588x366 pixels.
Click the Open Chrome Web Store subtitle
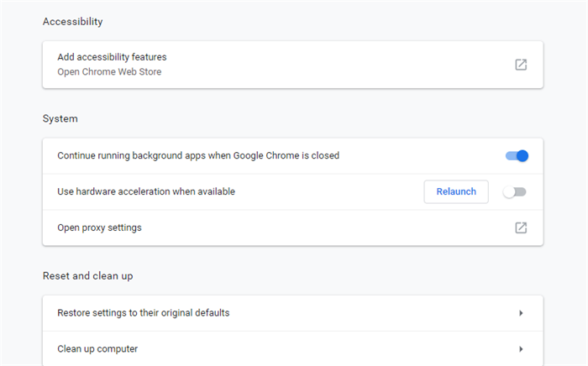tap(109, 71)
